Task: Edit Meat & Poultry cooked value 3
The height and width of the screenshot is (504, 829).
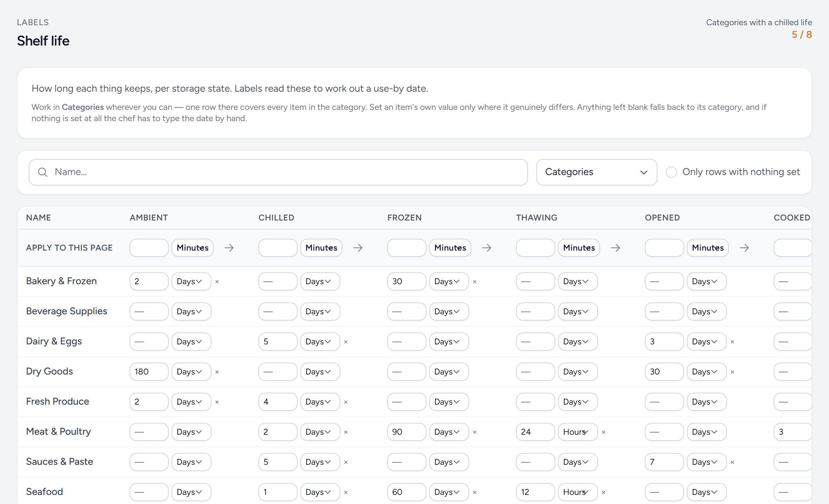Action: pyautogui.click(x=793, y=432)
